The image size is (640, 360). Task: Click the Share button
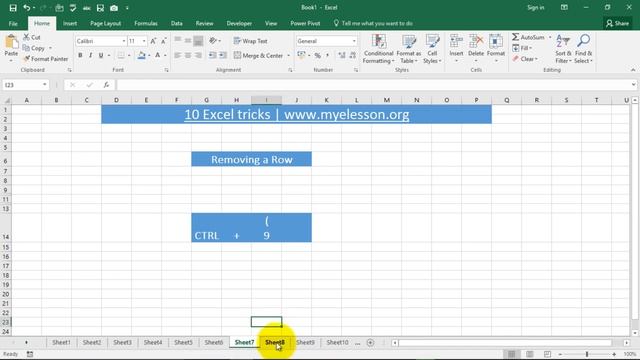coord(618,24)
